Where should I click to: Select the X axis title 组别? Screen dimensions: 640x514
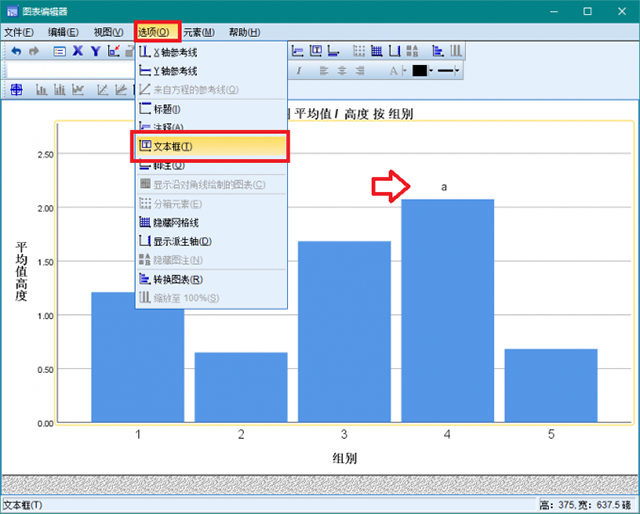[344, 458]
